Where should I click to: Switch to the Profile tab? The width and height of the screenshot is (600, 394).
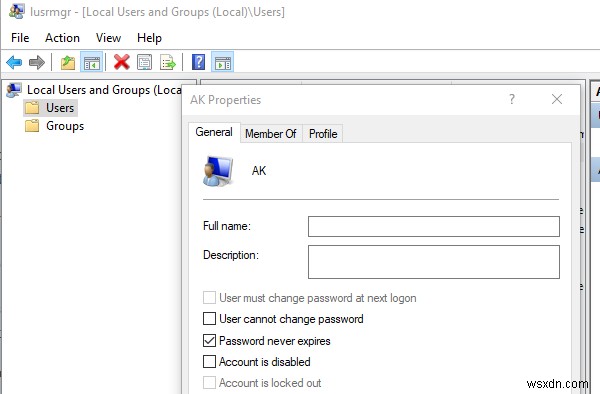pyautogui.click(x=323, y=134)
